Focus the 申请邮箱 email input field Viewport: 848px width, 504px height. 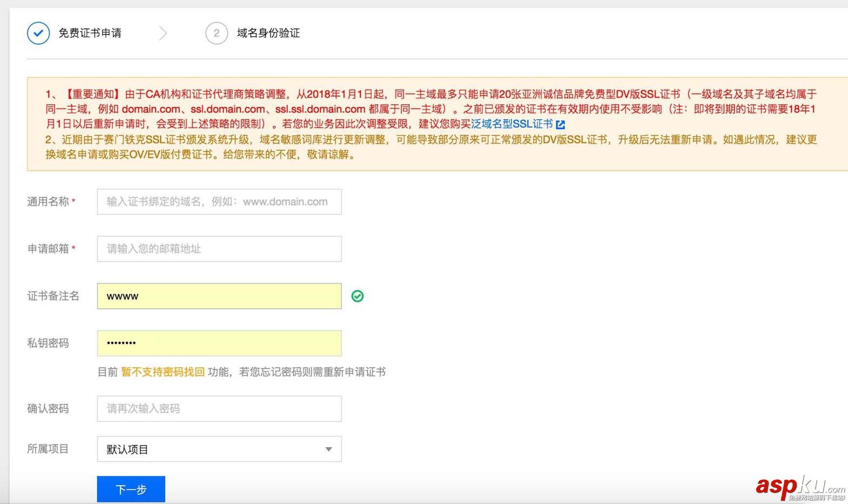tap(219, 249)
